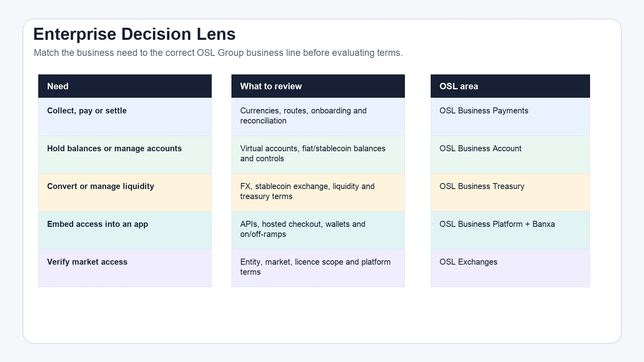This screenshot has width=644, height=362.
Task: Click the OSL Exchanges cell
Action: [x=510, y=268]
